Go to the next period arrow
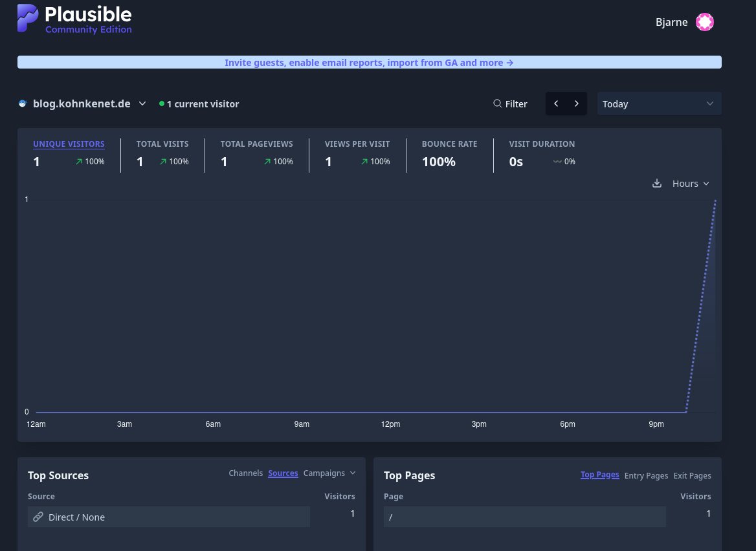The width and height of the screenshot is (756, 551). [x=577, y=103]
